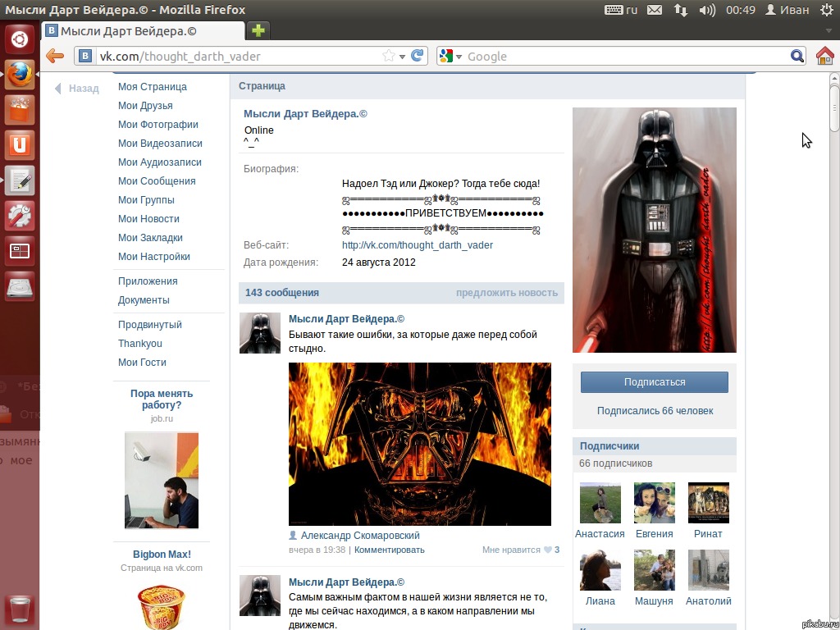Viewport: 840px width, 630px height.
Task: Like the first post via heart icon
Action: click(x=547, y=550)
